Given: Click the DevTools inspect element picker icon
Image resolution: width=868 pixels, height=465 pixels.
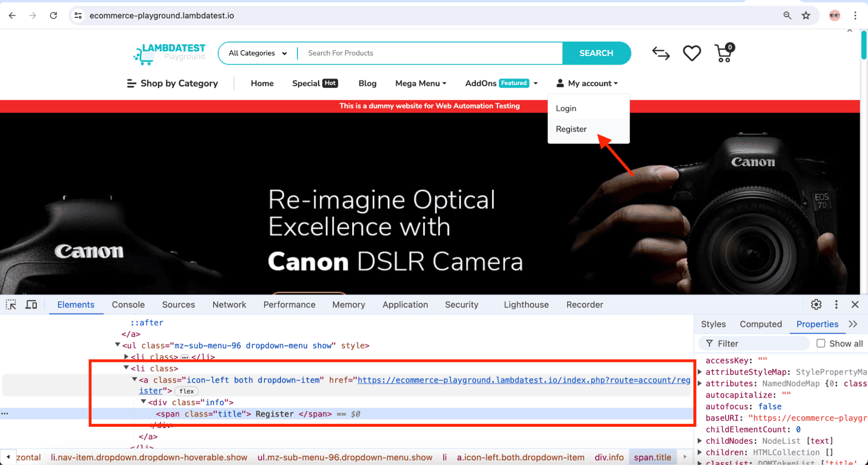Looking at the screenshot, I should [x=11, y=305].
